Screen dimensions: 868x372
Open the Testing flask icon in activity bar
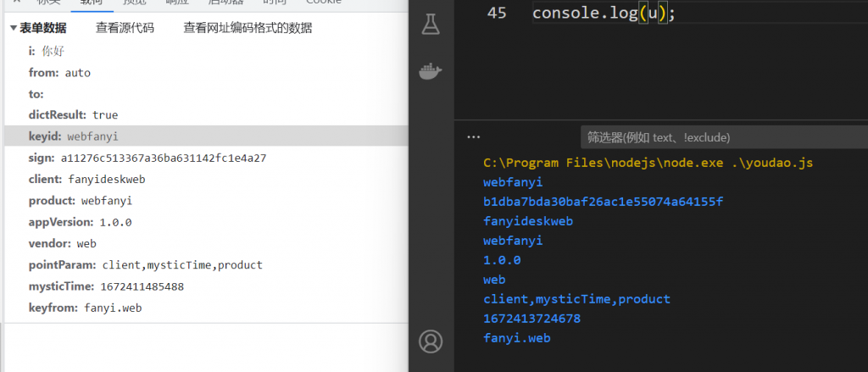point(431,24)
